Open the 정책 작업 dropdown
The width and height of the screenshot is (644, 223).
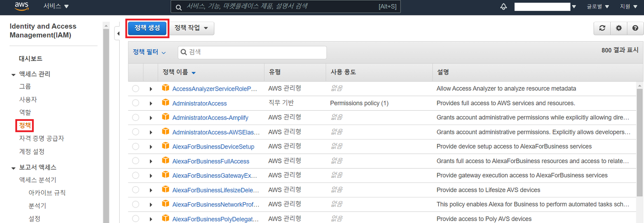click(x=191, y=28)
